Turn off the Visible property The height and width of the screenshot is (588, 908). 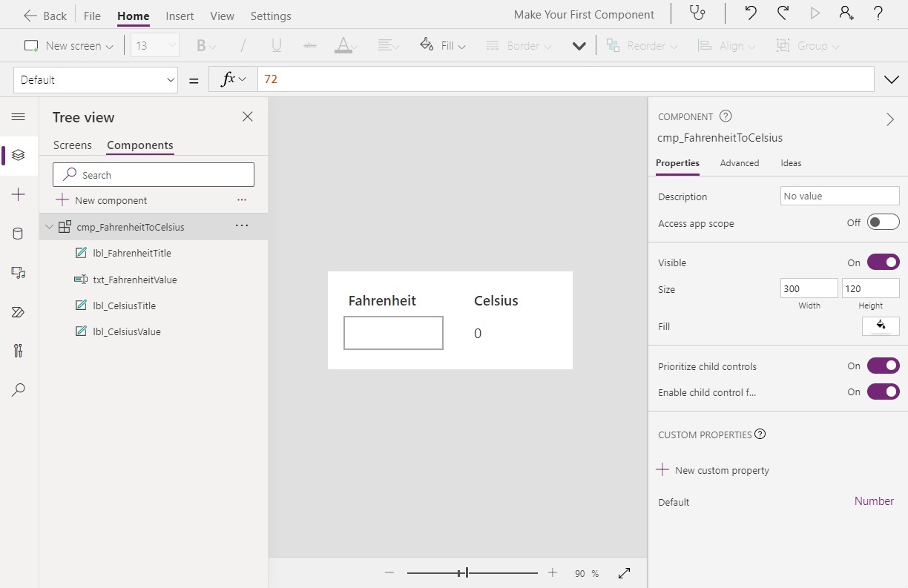884,261
